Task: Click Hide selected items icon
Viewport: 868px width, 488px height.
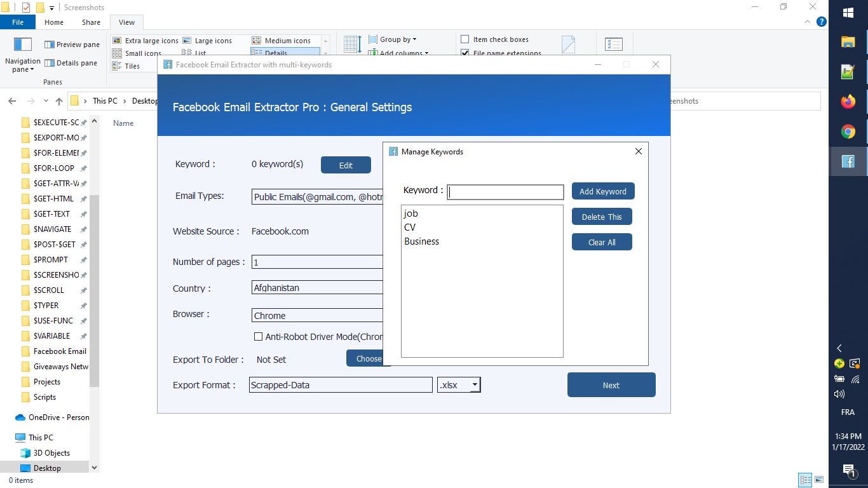Action: [569, 44]
